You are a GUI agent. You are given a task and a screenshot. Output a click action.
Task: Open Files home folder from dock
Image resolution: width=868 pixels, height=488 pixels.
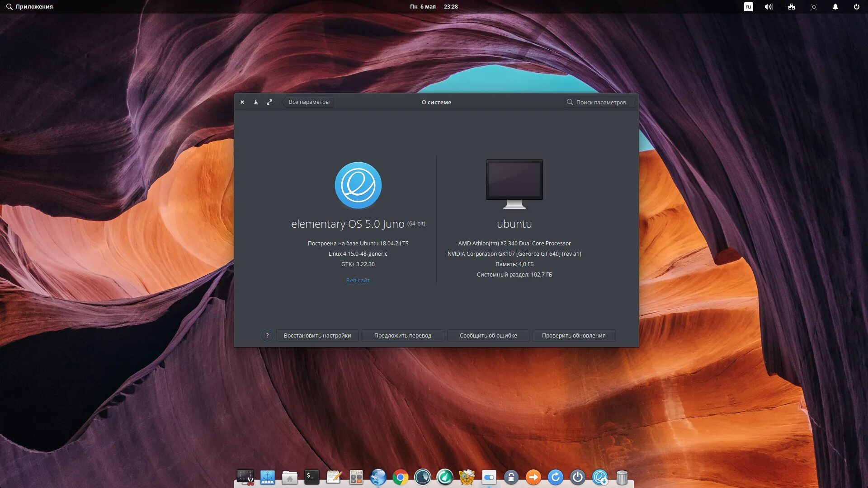pyautogui.click(x=290, y=477)
